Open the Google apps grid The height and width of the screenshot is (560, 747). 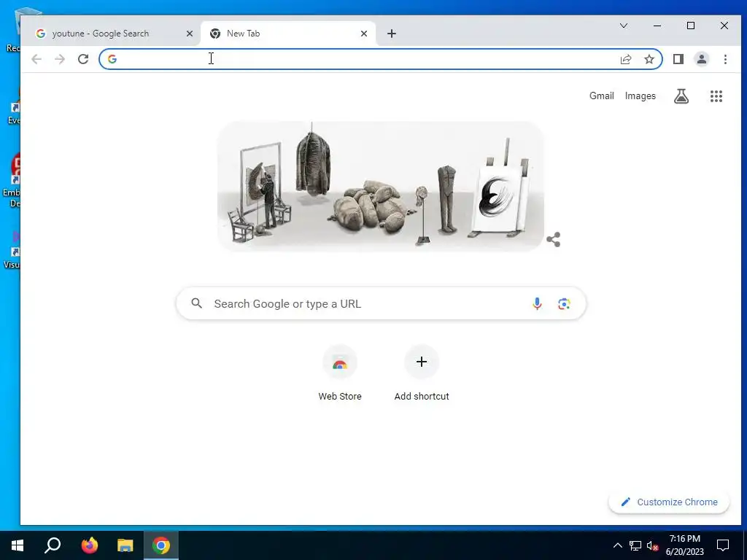pyautogui.click(x=716, y=96)
